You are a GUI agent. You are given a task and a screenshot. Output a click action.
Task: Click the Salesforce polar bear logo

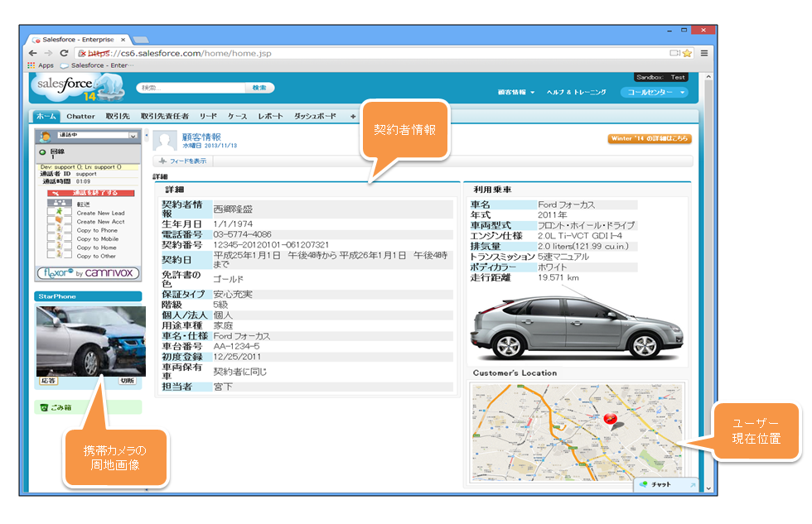[x=78, y=87]
